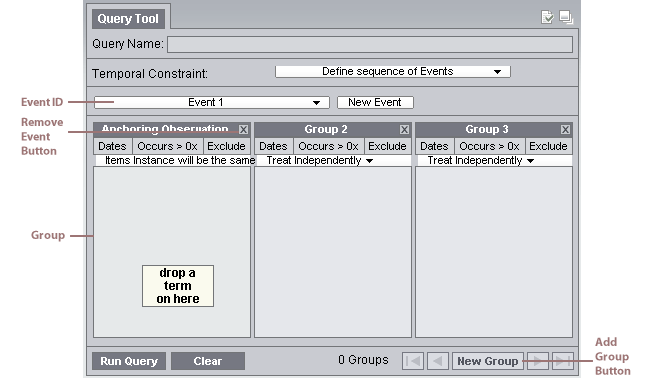Click the query options checkmark icon
Viewport: 649px width, 378px height.
[547, 17]
